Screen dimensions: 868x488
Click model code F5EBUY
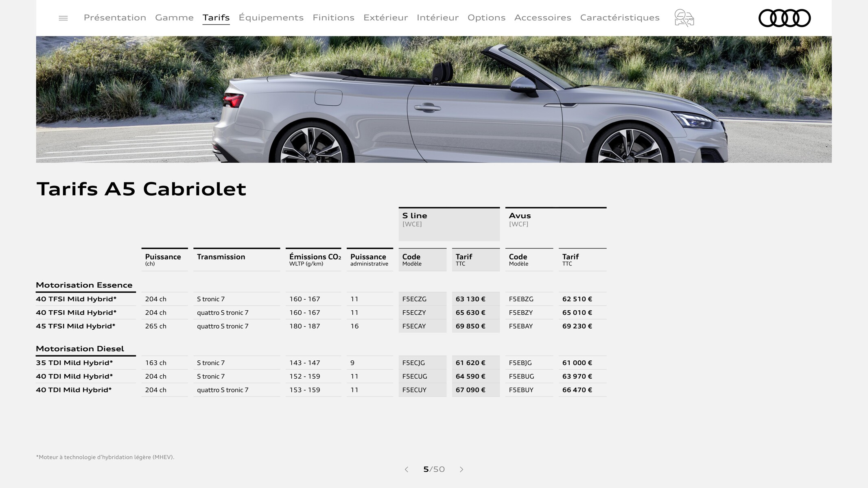pos(521,390)
